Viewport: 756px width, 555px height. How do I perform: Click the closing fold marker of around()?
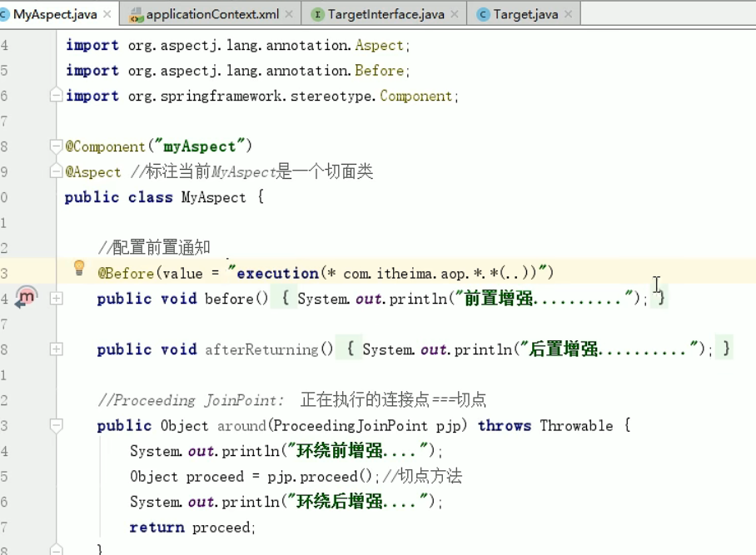pyautogui.click(x=56, y=549)
